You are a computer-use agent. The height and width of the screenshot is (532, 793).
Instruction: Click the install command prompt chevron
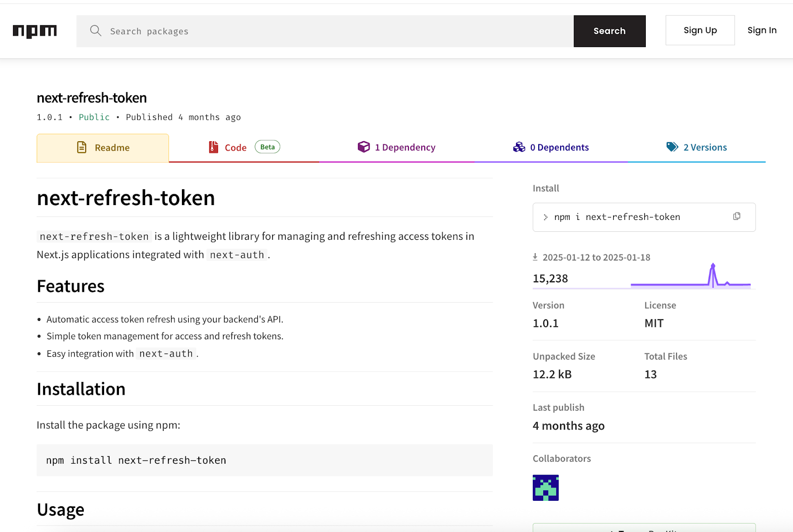(546, 217)
